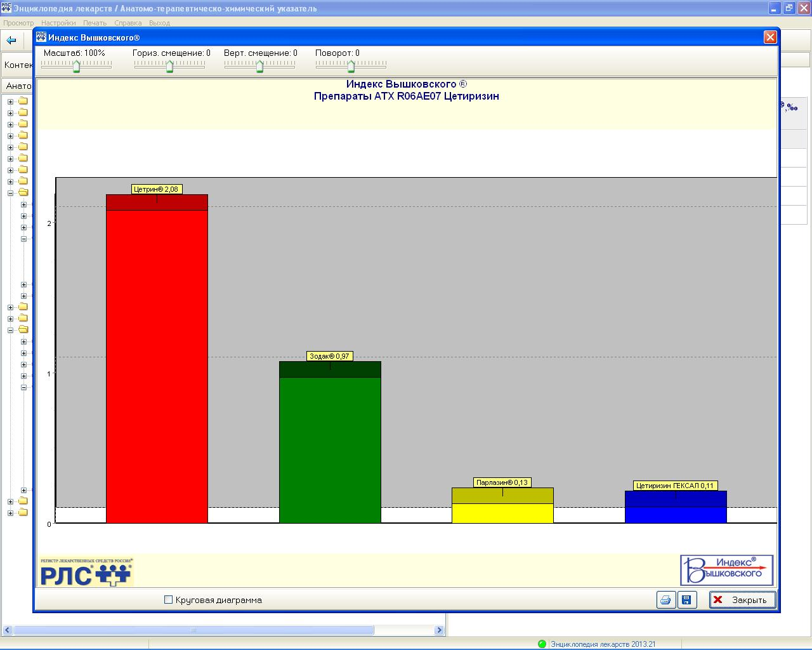Image resolution: width=812 pixels, height=650 pixels.
Task: Click the Индекс Вышковского logo at bottom right
Action: tap(726, 570)
